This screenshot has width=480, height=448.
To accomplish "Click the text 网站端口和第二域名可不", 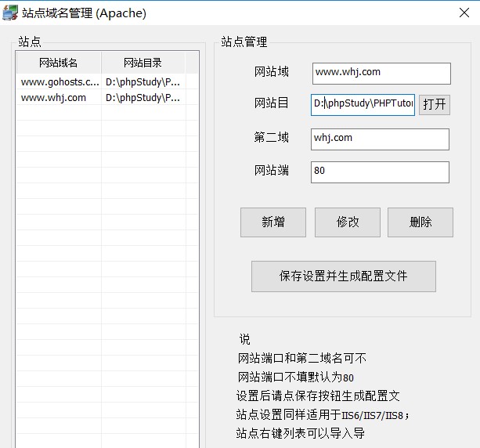I will (301, 358).
